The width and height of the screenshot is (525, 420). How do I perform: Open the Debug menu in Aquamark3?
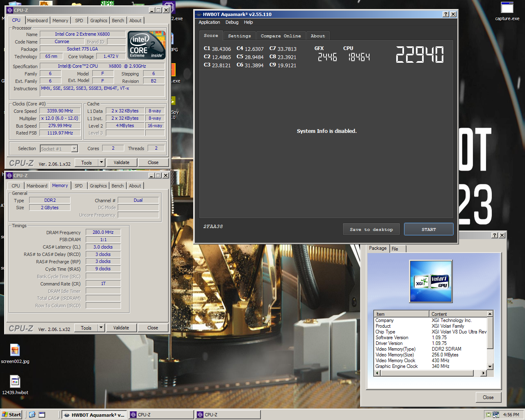pos(232,22)
